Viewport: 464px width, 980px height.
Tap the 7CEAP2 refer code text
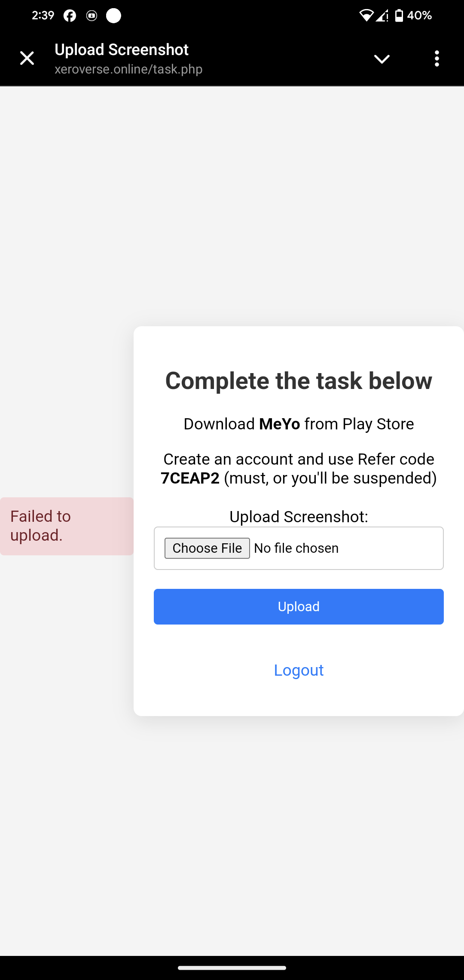click(x=190, y=478)
